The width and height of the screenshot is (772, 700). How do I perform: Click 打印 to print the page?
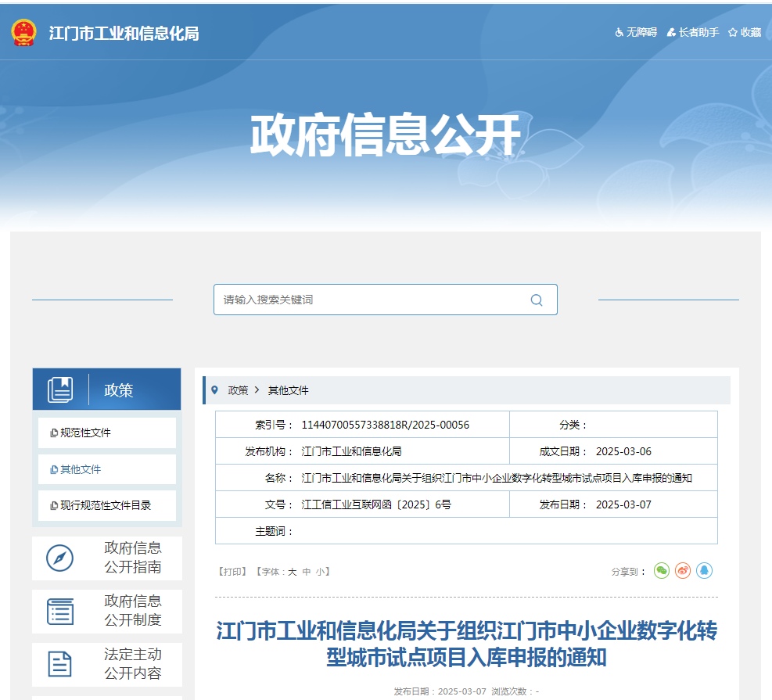click(232, 572)
